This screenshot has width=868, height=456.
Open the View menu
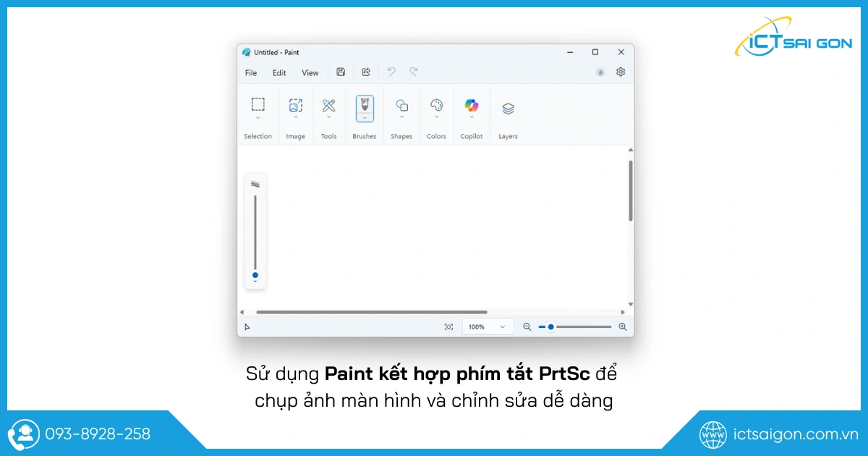(x=310, y=72)
